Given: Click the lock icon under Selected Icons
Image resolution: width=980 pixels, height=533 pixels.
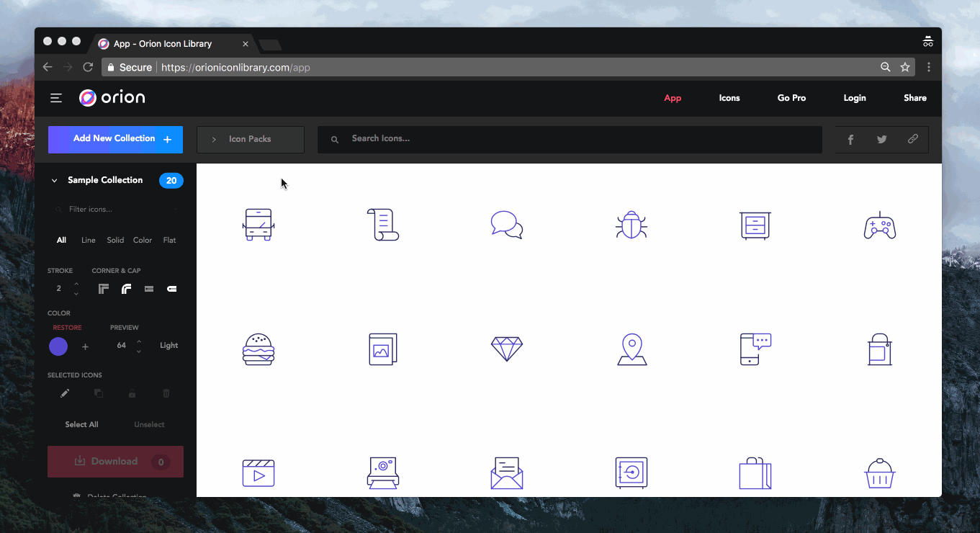Looking at the screenshot, I should [132, 393].
